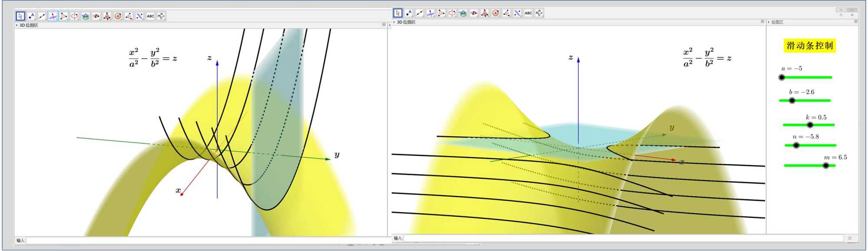The height and width of the screenshot is (251, 868).
Task: Close the 绘图区 slider panel
Action: (856, 21)
